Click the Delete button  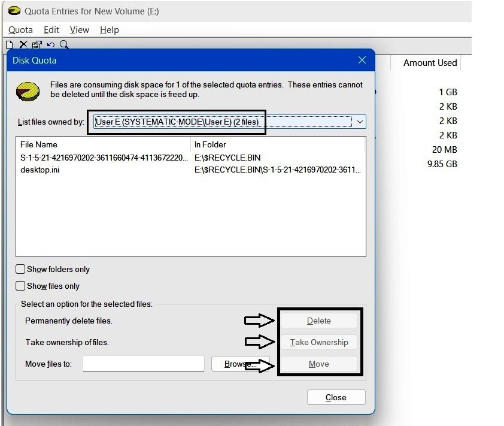(x=319, y=321)
